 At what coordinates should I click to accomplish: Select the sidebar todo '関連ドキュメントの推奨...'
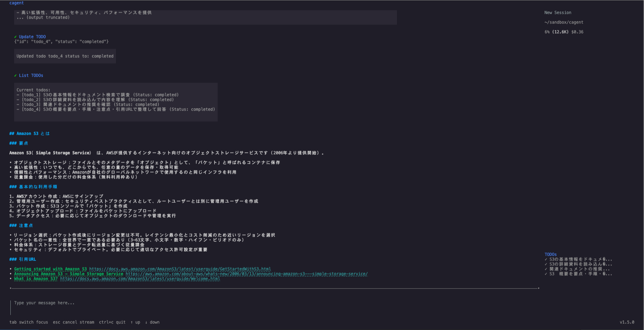(577, 269)
